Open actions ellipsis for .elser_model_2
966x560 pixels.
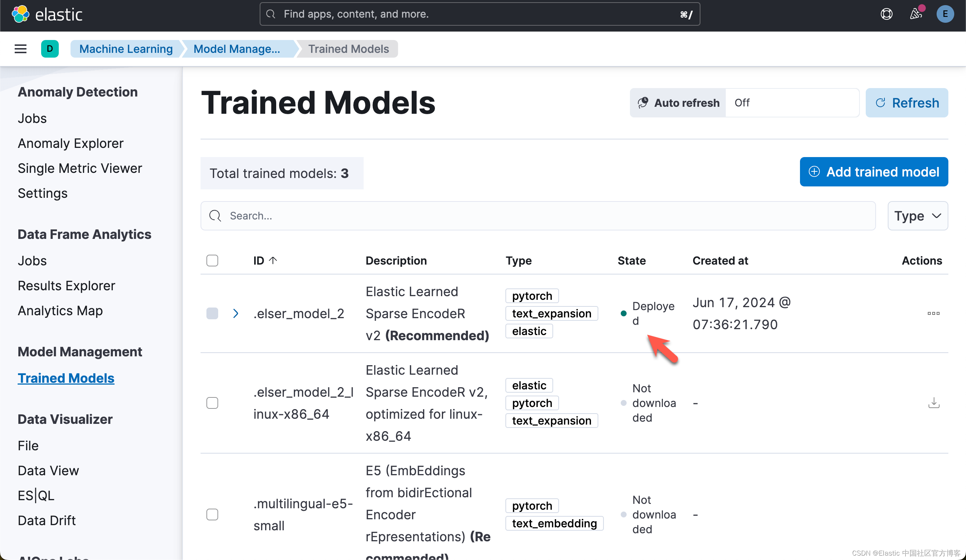coord(933,313)
